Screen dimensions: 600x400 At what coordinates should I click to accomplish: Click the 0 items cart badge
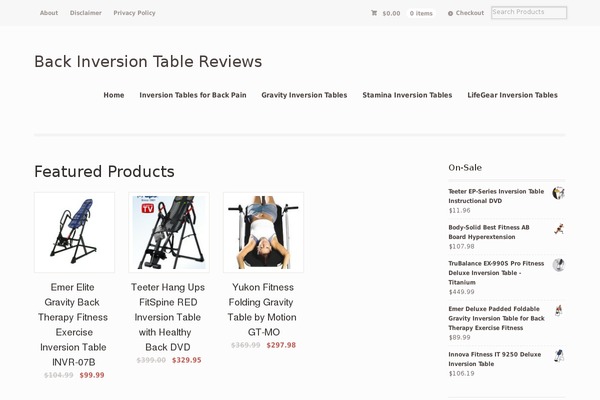click(x=421, y=13)
